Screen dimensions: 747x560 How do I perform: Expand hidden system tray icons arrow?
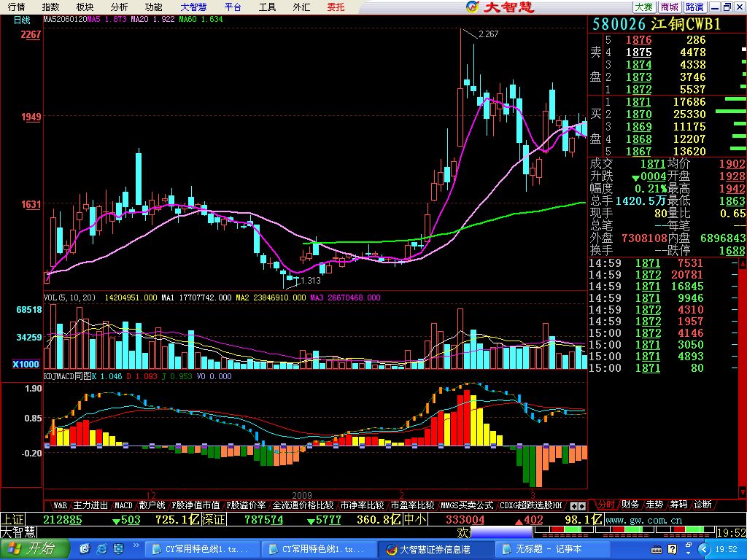pyautogui.click(x=704, y=550)
